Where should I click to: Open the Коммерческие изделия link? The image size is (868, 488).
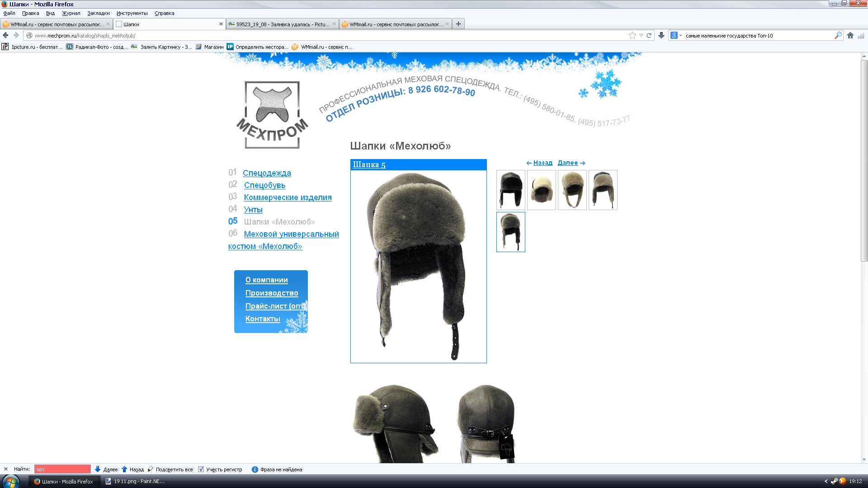coord(288,197)
